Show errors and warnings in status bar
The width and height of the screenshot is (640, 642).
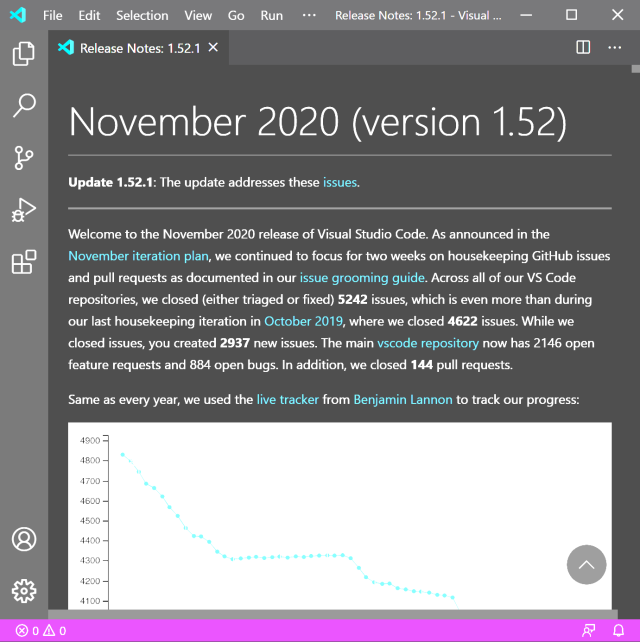click(x=41, y=631)
